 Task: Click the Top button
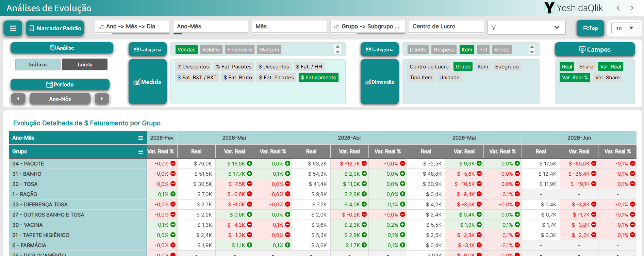(x=590, y=28)
